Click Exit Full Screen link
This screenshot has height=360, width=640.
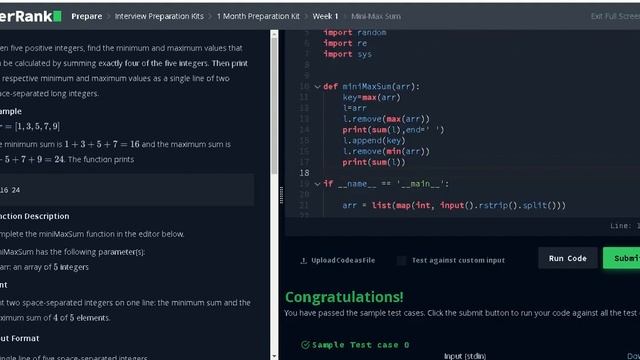[x=615, y=16]
